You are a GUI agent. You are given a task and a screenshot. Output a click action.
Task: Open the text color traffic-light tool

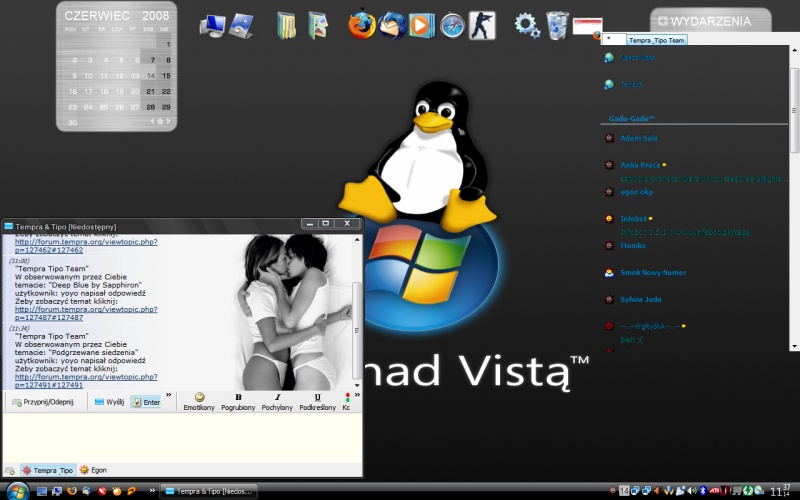(346, 402)
